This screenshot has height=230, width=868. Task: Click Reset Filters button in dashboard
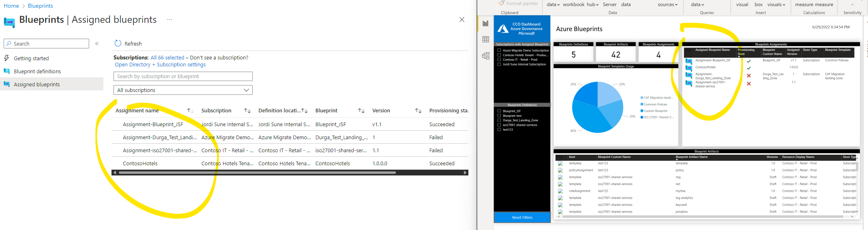click(x=522, y=217)
